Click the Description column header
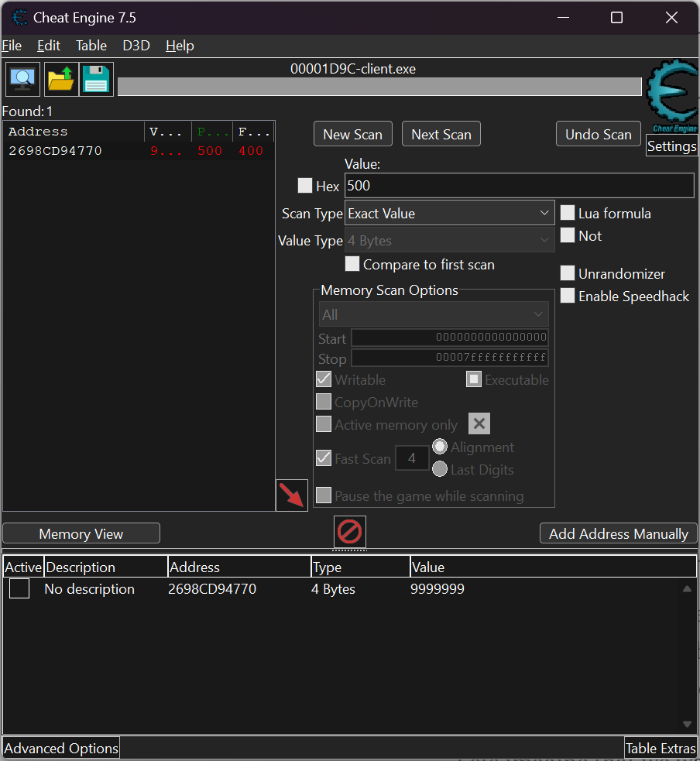Image resolution: width=700 pixels, height=761 pixels. [105, 567]
